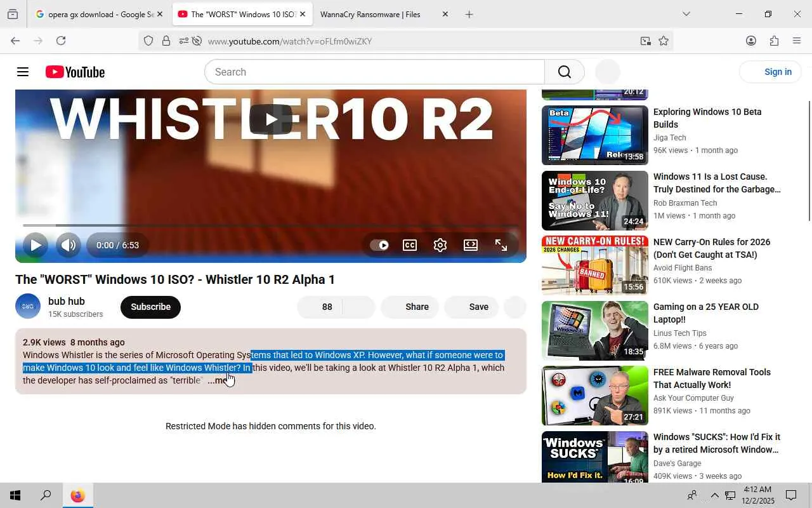Open the NEW Carry-On Rules for 2026 thumbnail
This screenshot has height=508, width=812.
(x=595, y=265)
